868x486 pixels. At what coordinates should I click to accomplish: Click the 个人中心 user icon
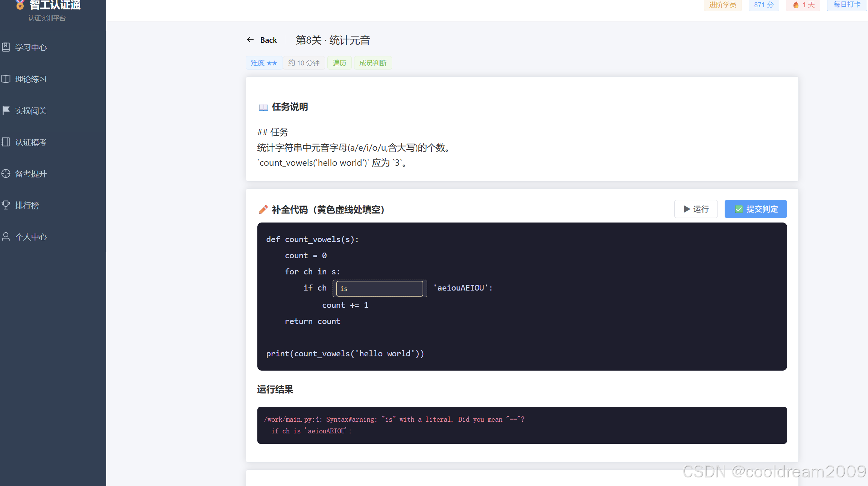[x=6, y=236]
